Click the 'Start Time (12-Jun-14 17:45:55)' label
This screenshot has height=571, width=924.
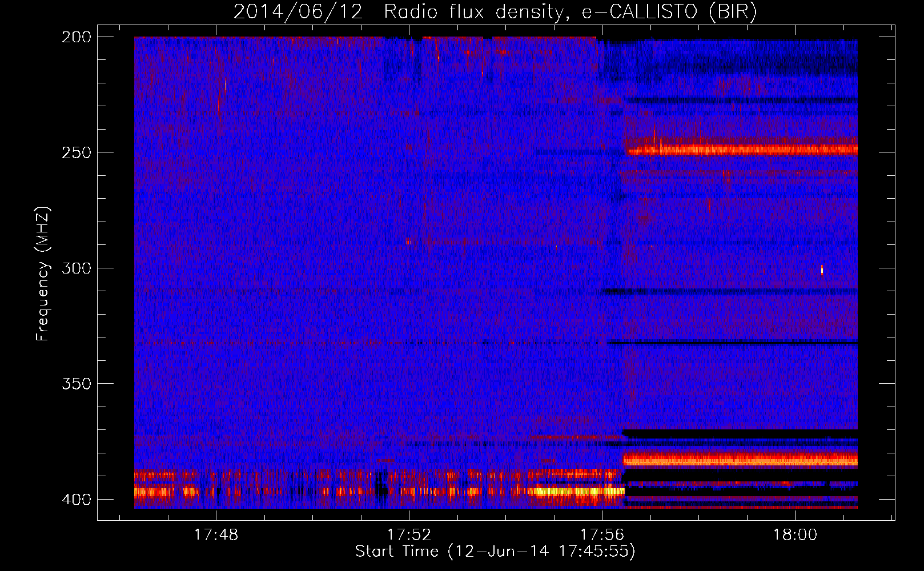(495, 552)
